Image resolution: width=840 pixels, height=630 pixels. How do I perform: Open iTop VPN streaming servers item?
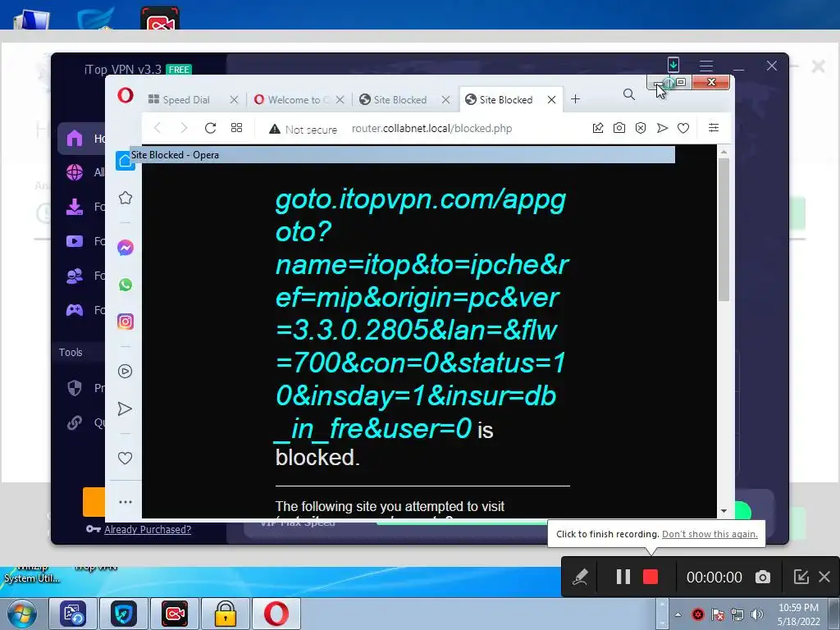point(75,241)
